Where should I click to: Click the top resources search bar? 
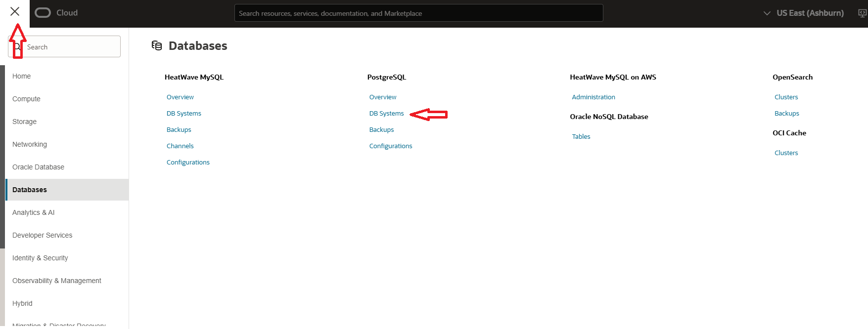tap(418, 13)
